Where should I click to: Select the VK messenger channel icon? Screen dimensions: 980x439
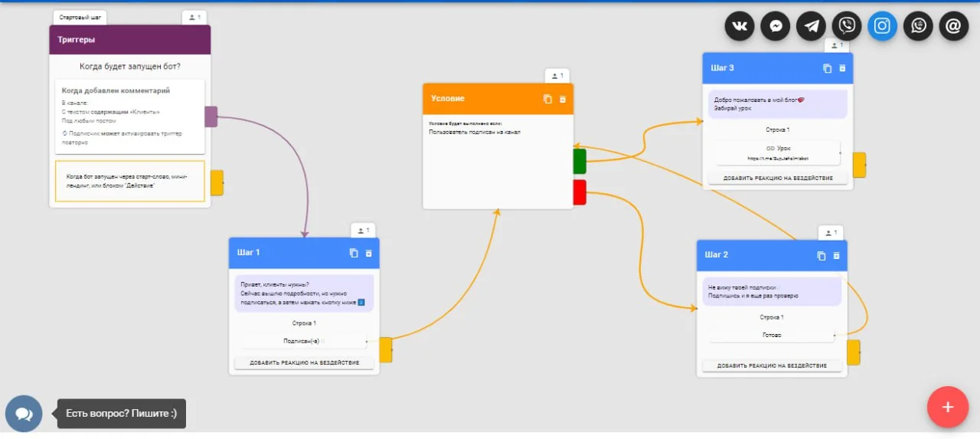[x=740, y=26]
